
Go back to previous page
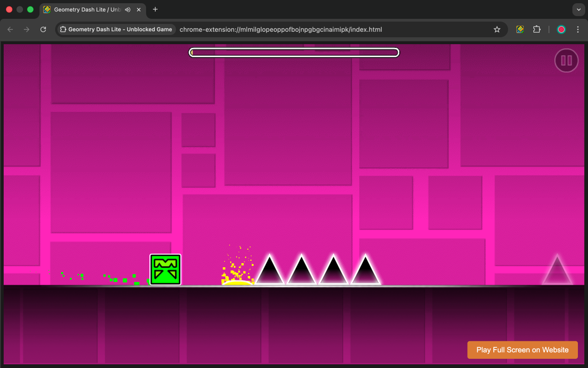click(10, 29)
